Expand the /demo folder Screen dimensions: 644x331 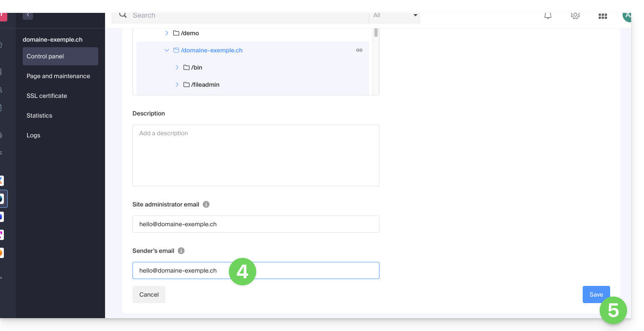(167, 33)
